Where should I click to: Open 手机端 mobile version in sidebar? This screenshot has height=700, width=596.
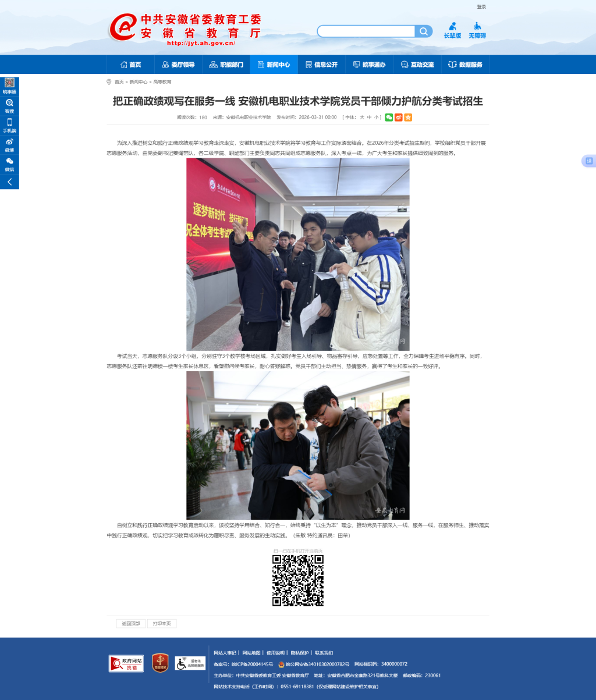tap(9, 125)
